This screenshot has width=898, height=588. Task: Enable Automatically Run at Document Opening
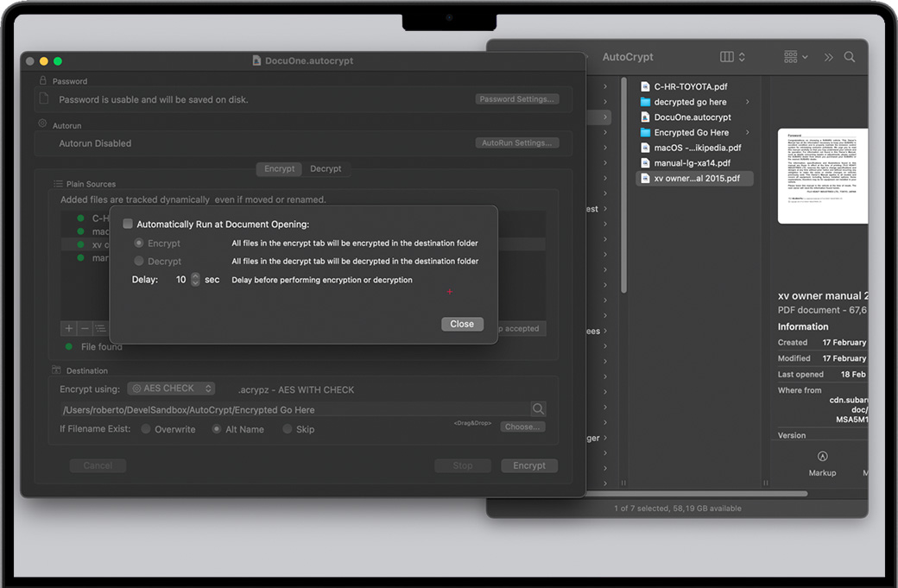point(128,224)
